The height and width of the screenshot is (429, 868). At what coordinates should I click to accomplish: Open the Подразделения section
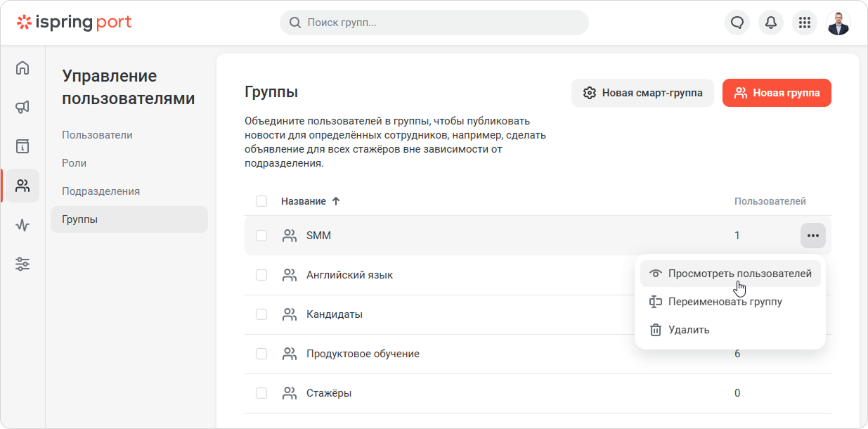tap(101, 191)
